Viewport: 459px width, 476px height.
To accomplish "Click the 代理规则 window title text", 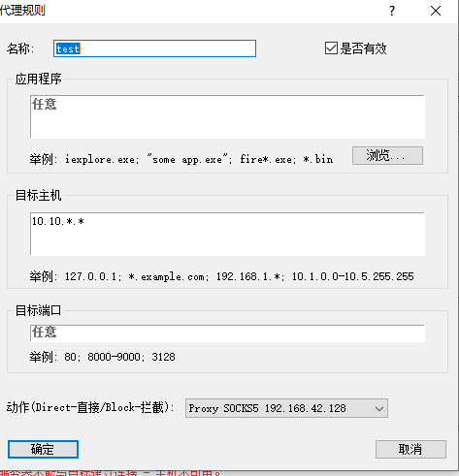I will tap(22, 11).
